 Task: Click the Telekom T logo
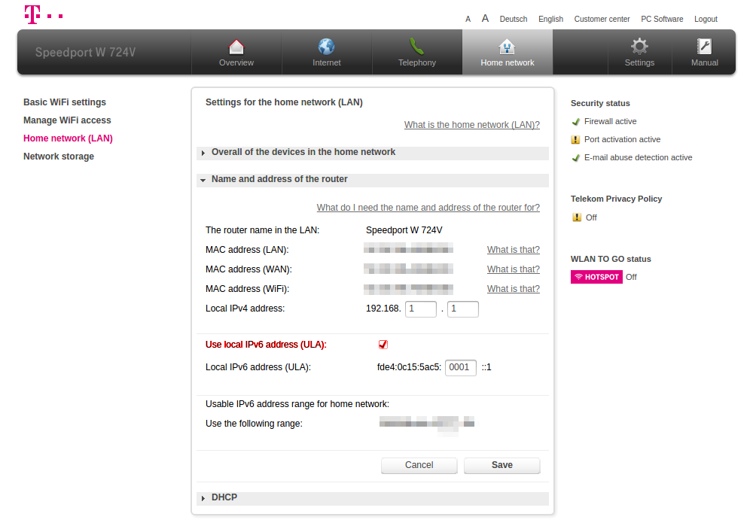tap(32, 14)
